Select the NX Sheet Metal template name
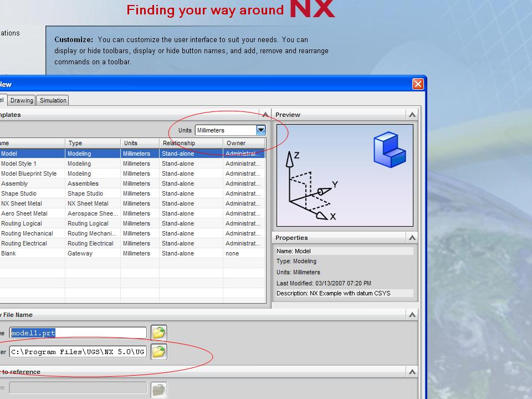This screenshot has height=399, width=532. coord(22,203)
